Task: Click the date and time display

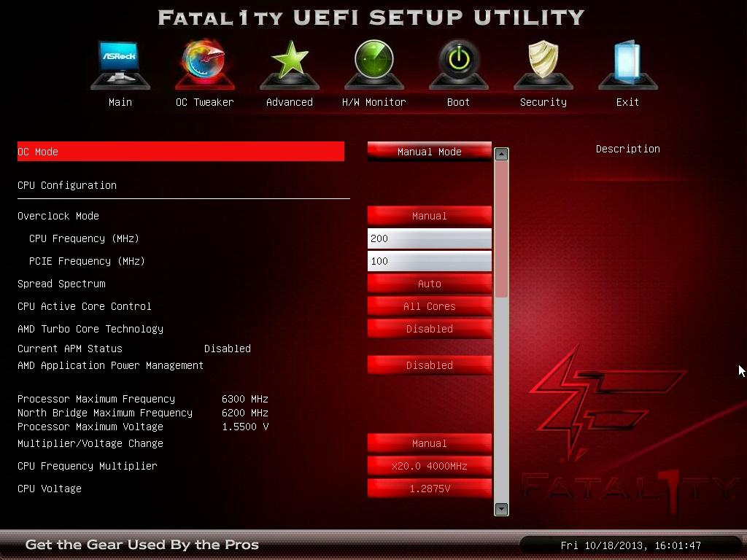Action: click(x=631, y=545)
